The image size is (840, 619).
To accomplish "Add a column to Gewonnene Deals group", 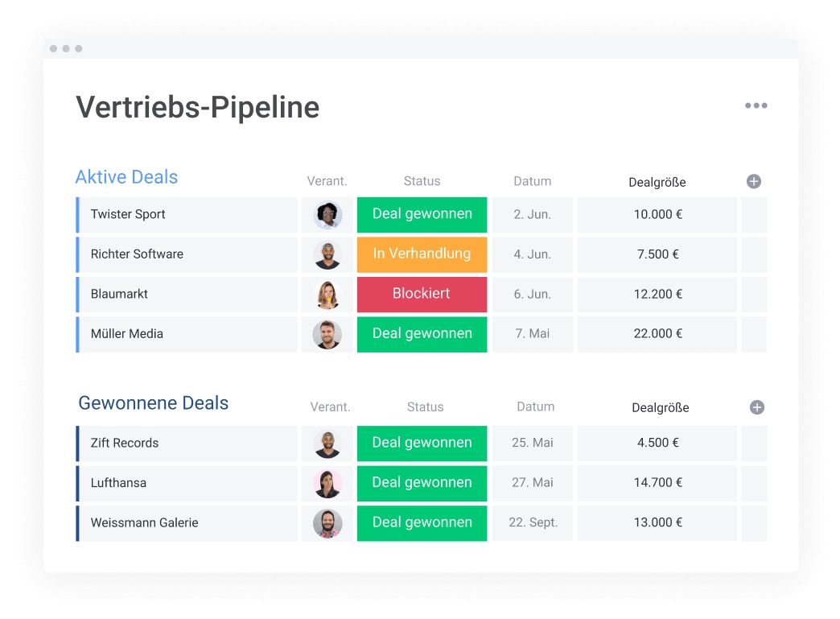I will point(756,407).
